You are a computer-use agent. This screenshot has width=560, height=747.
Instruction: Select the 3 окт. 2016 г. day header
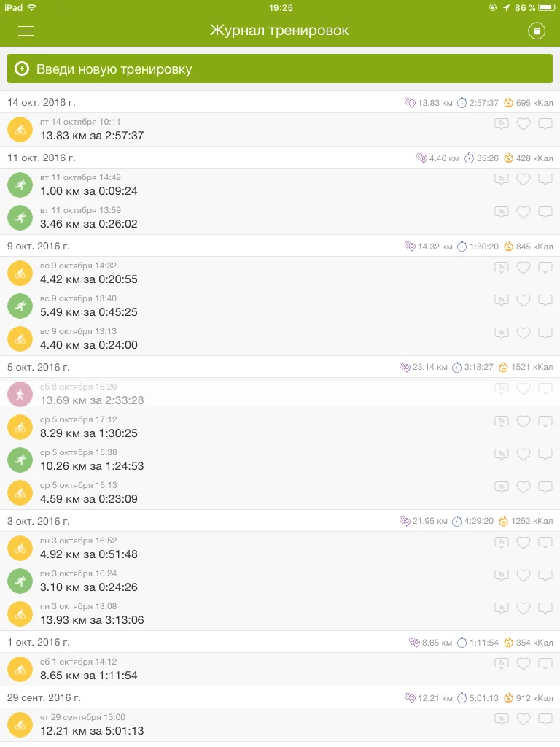click(39, 521)
